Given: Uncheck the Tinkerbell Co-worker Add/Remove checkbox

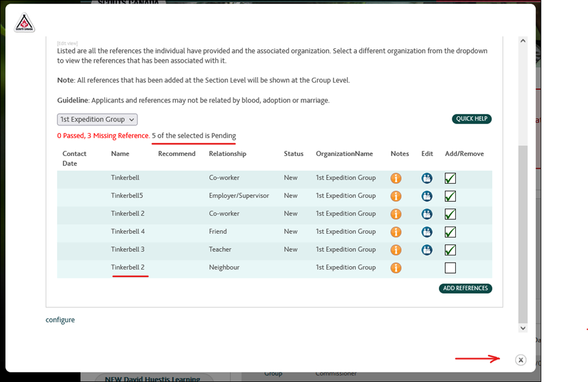Looking at the screenshot, I should click(x=450, y=178).
